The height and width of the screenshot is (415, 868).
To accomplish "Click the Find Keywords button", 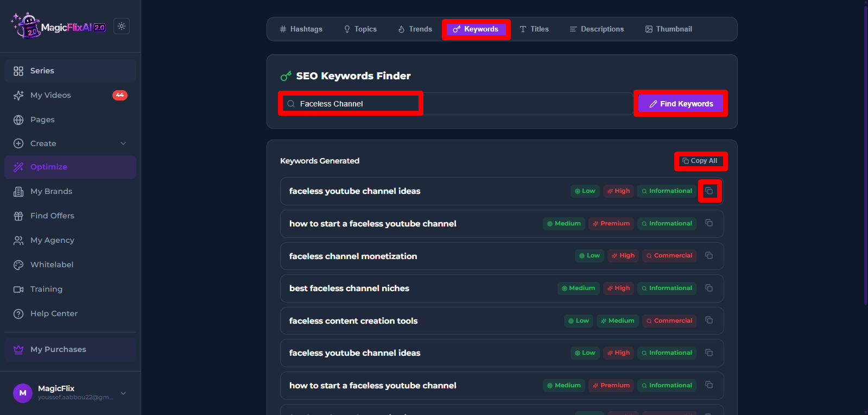I will click(681, 104).
